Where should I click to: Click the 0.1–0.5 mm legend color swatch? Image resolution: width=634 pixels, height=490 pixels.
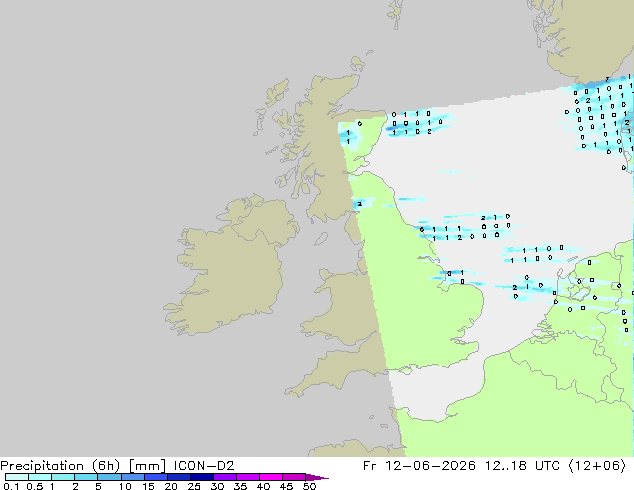pyautogui.click(x=17, y=477)
